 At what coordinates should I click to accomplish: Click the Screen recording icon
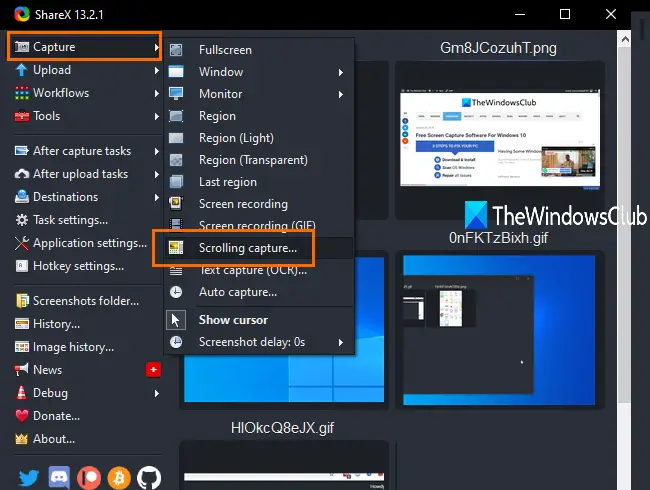(x=176, y=203)
